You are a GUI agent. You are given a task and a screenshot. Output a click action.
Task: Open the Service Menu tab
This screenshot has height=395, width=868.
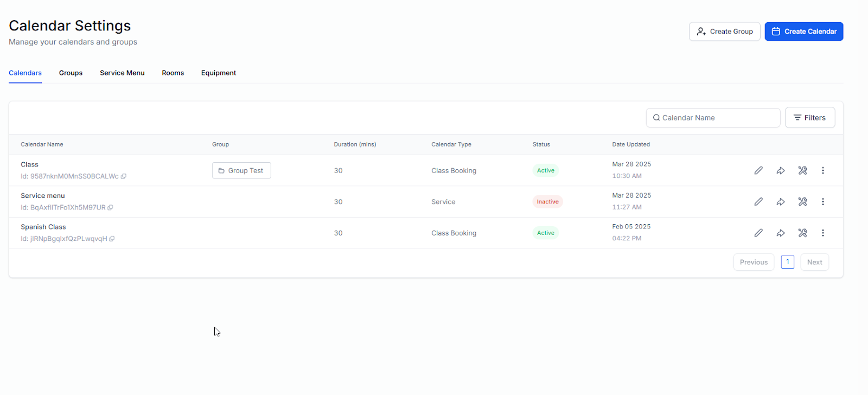122,73
